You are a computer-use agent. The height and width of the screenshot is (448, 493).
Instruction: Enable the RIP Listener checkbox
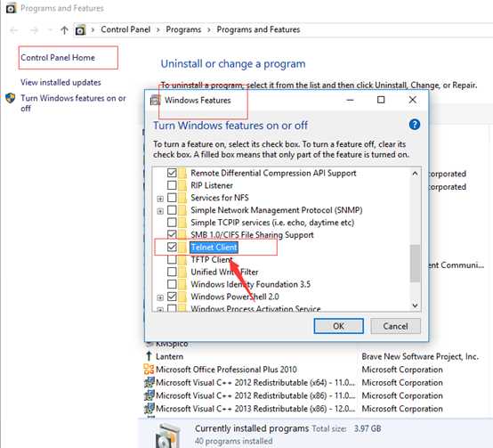[x=172, y=185]
